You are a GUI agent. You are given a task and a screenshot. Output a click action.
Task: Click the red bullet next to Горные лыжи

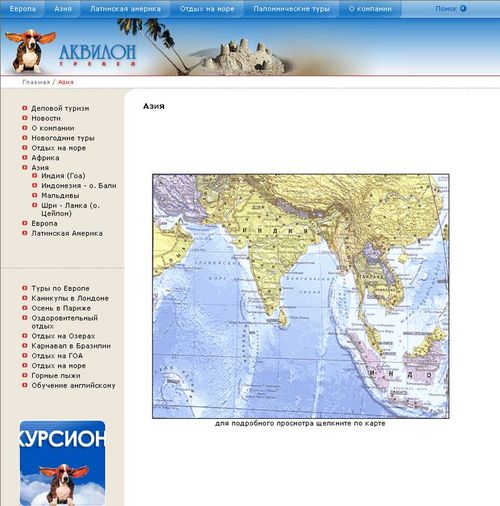pos(25,375)
